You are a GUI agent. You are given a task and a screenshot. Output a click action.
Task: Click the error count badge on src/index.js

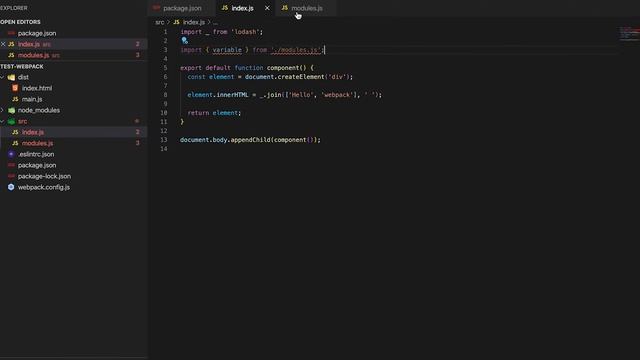(x=138, y=132)
